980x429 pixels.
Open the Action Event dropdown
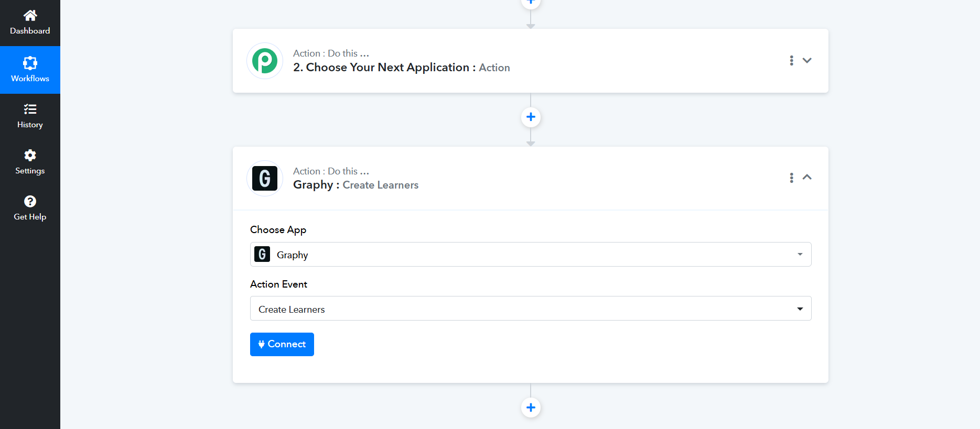tap(530, 309)
